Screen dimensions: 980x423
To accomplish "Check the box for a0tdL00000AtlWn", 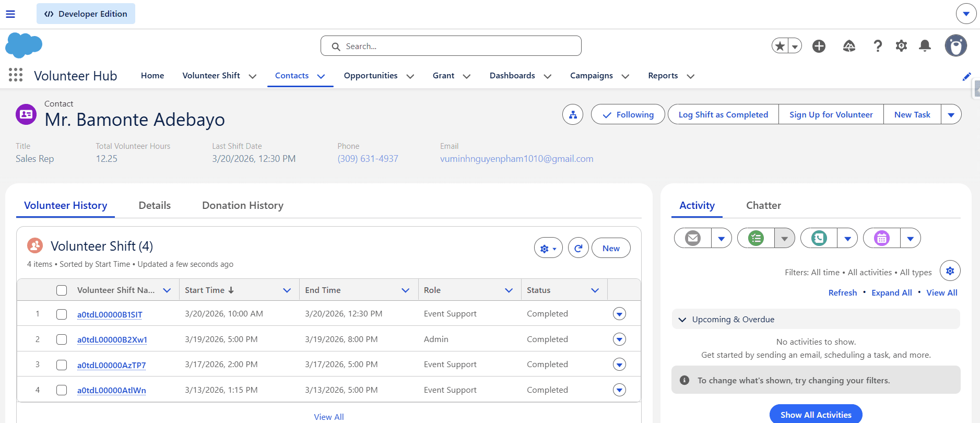I will click(62, 390).
